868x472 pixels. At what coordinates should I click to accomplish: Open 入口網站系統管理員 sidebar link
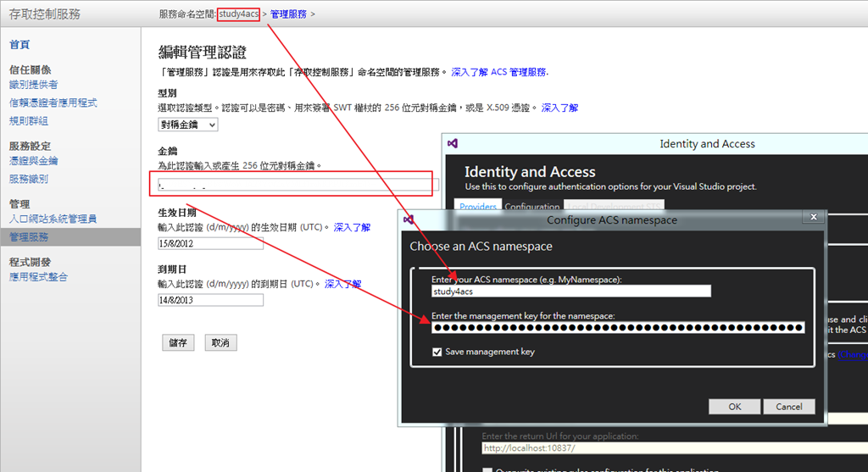pyautogui.click(x=53, y=219)
